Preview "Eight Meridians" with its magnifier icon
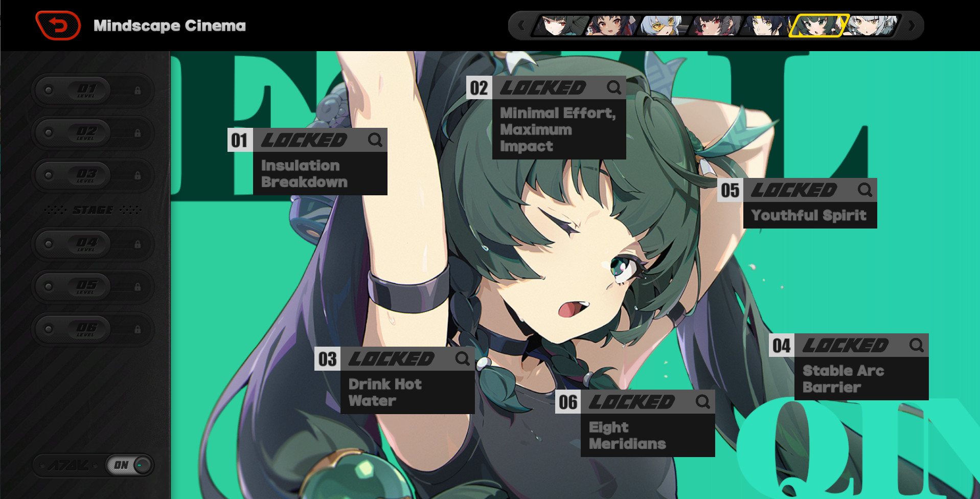This screenshot has height=499, width=980. 702,402
